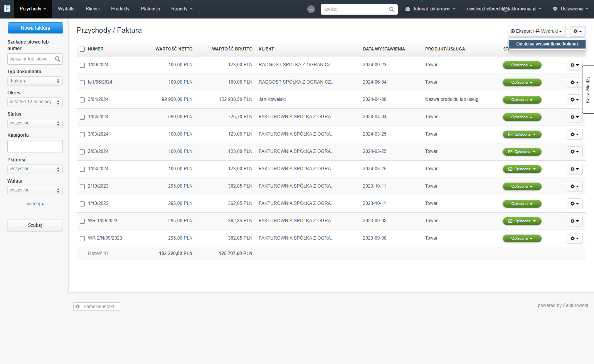Click the Szukaj button in sidebar
This screenshot has width=594, height=364.
[x=35, y=225]
